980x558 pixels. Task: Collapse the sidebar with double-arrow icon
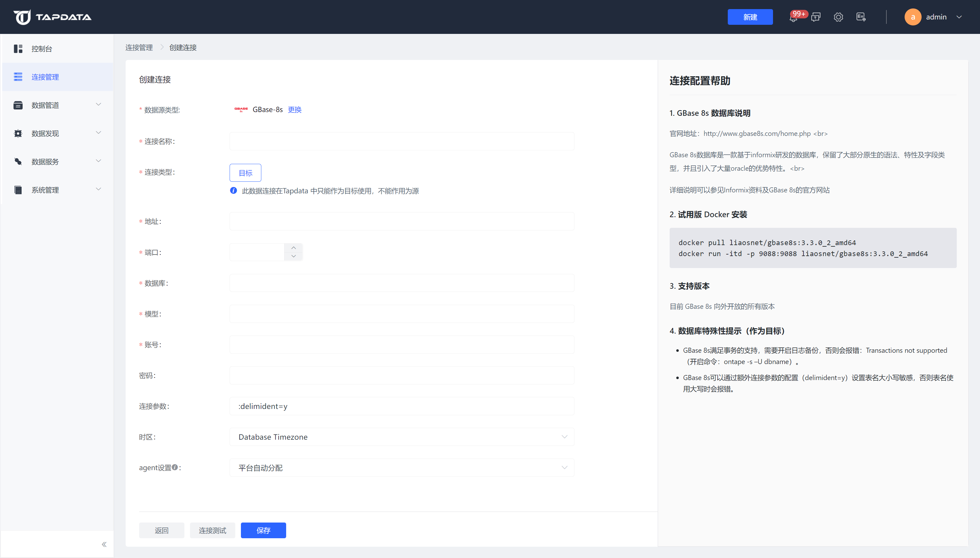(x=104, y=544)
